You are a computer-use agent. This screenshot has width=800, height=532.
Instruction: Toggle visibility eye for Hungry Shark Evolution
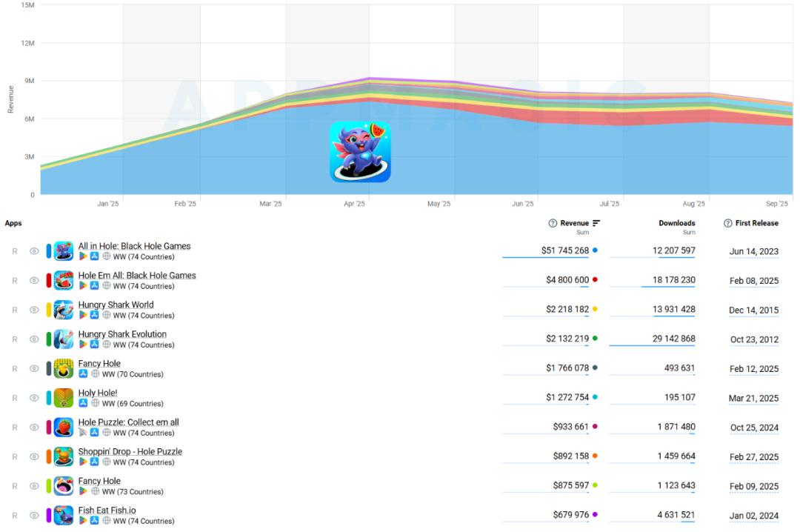(34, 339)
